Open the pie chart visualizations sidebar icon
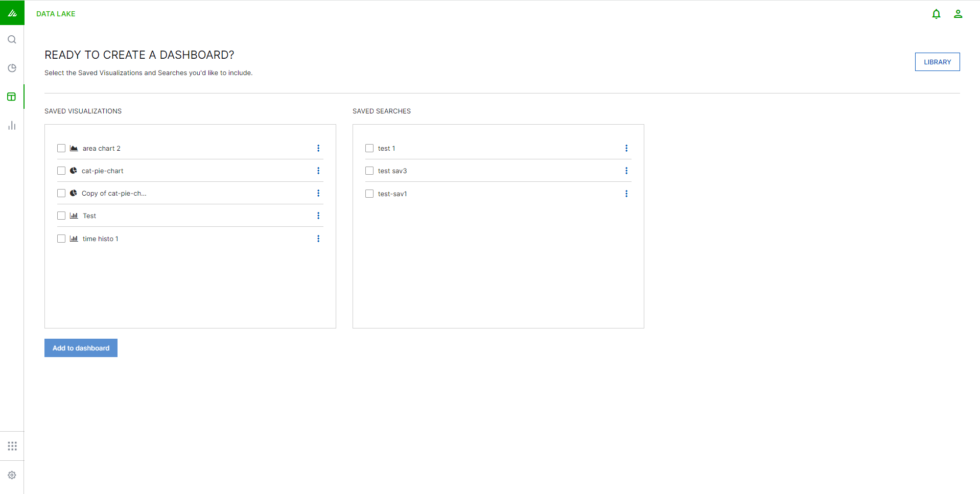Screen dimensions: 980x494 12,68
